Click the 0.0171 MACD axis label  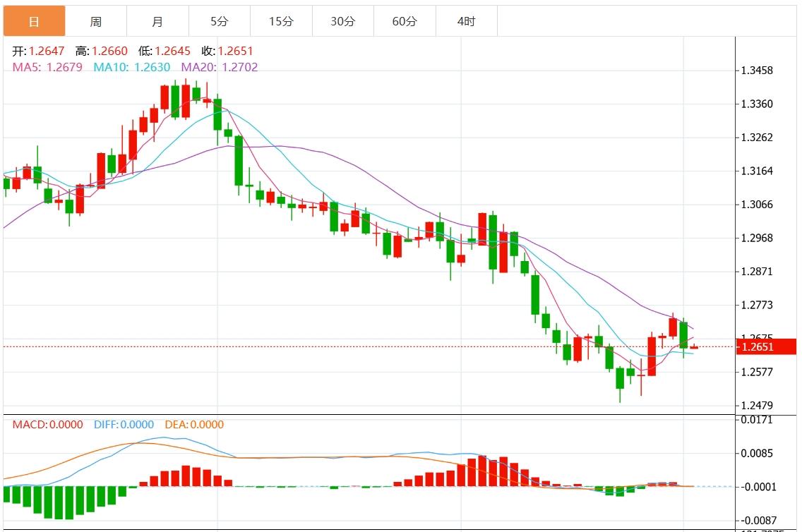tap(756, 420)
